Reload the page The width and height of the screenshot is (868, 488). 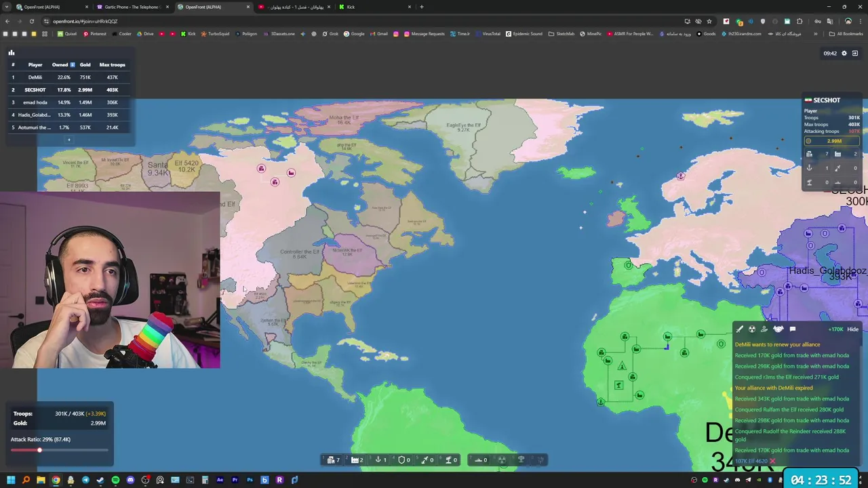tap(32, 21)
